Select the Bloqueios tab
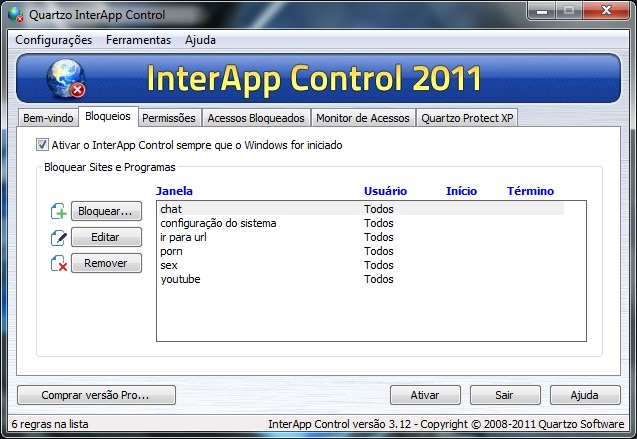637x439 pixels. tap(108, 116)
